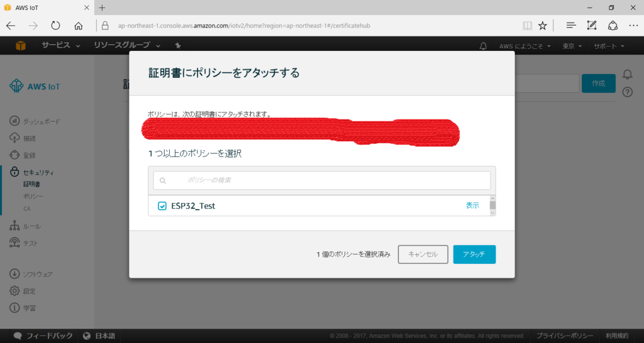Open a new browser tab with plus
This screenshot has width=644, height=343.
pyautogui.click(x=103, y=8)
